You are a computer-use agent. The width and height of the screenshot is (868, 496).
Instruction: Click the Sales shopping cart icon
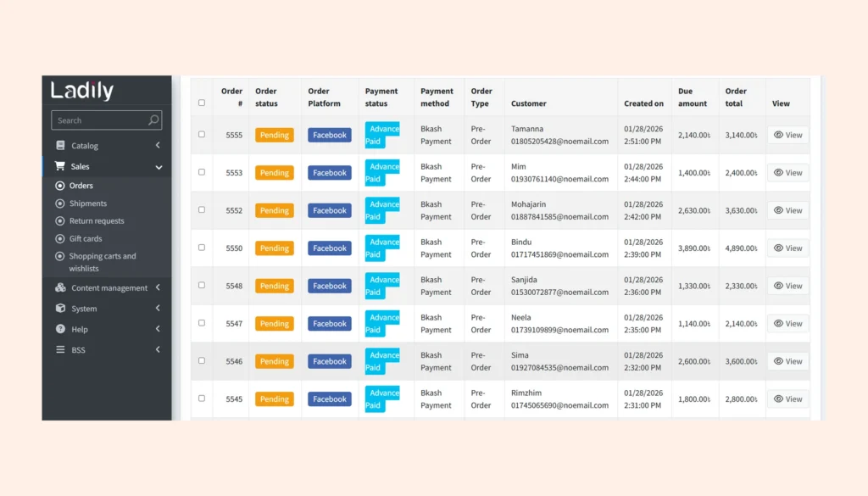coord(60,167)
